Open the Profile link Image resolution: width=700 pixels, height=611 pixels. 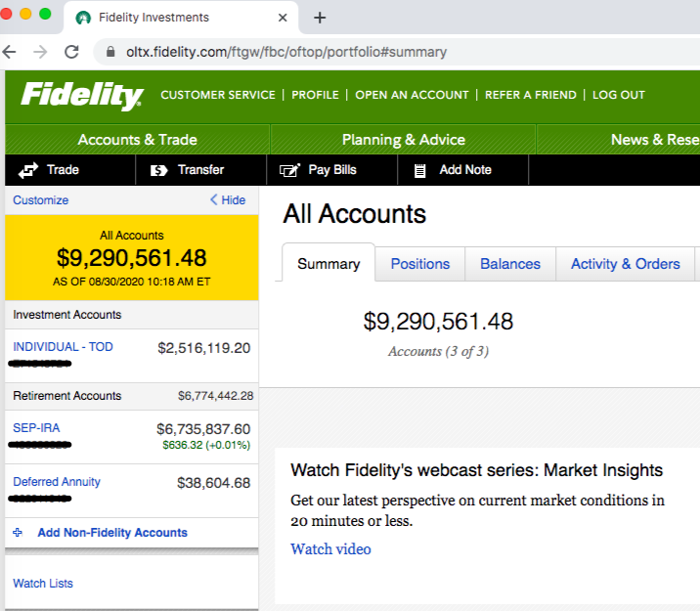point(315,95)
